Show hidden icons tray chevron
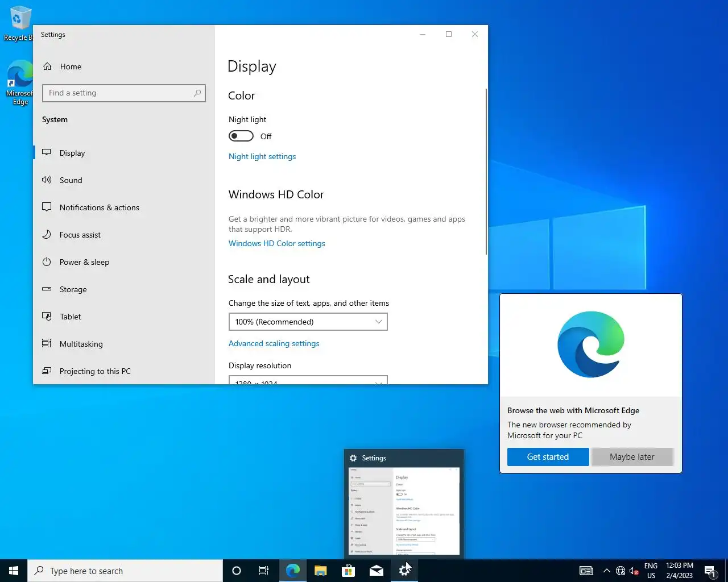Image resolution: width=728 pixels, height=582 pixels. point(606,571)
